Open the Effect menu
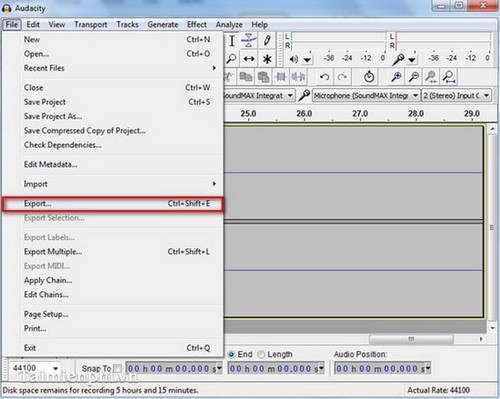The image size is (500, 399). [197, 25]
